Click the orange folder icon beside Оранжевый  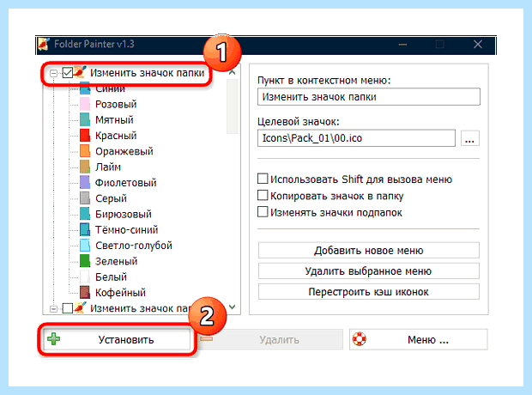(85, 151)
